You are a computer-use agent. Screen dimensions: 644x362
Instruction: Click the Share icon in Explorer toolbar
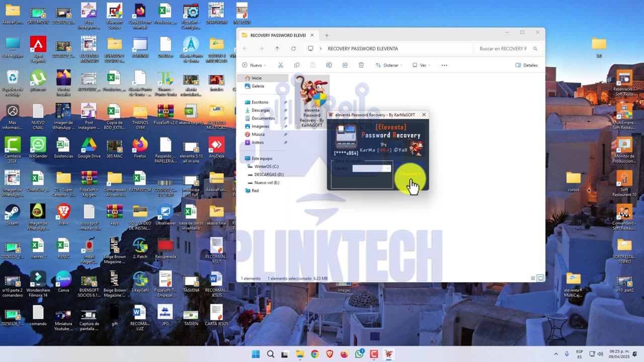tap(345, 65)
